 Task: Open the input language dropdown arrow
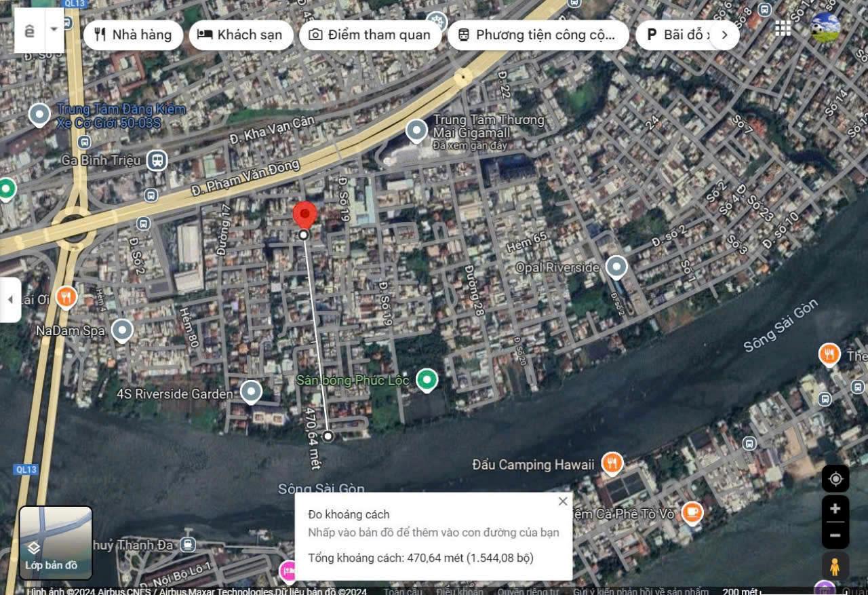(x=54, y=30)
